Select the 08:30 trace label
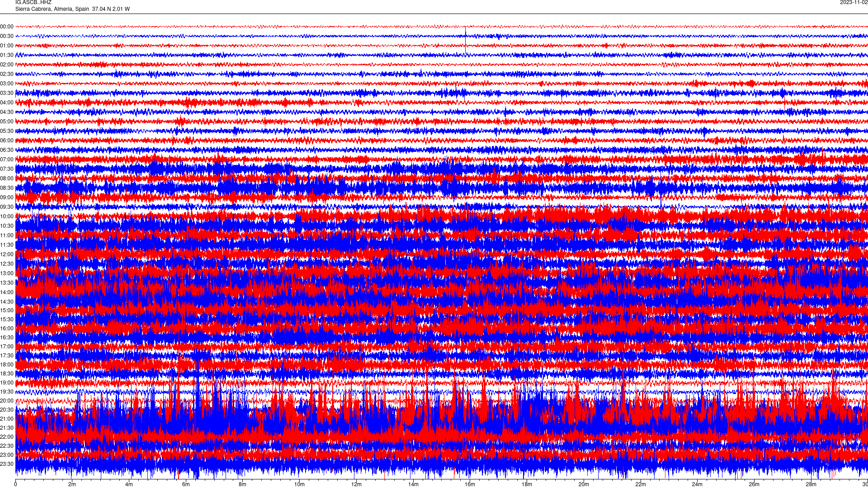Image resolution: width=868 pixels, height=488 pixels. click(7, 188)
